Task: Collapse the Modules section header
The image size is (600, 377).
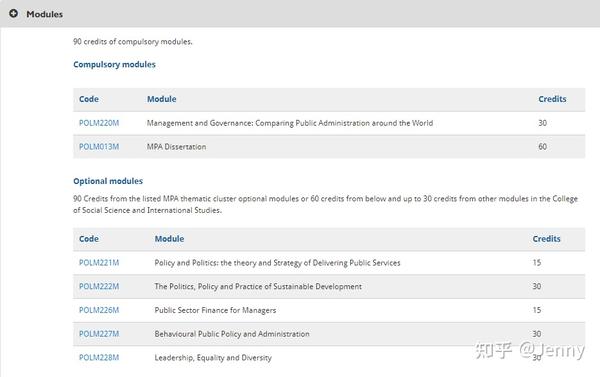Action: tap(300, 13)
